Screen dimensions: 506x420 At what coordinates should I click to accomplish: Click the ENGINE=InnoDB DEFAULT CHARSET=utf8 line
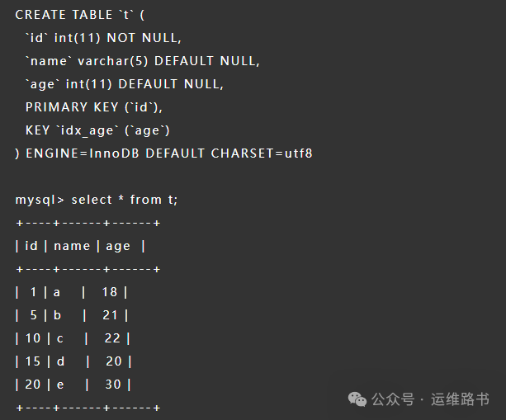pyautogui.click(x=163, y=153)
